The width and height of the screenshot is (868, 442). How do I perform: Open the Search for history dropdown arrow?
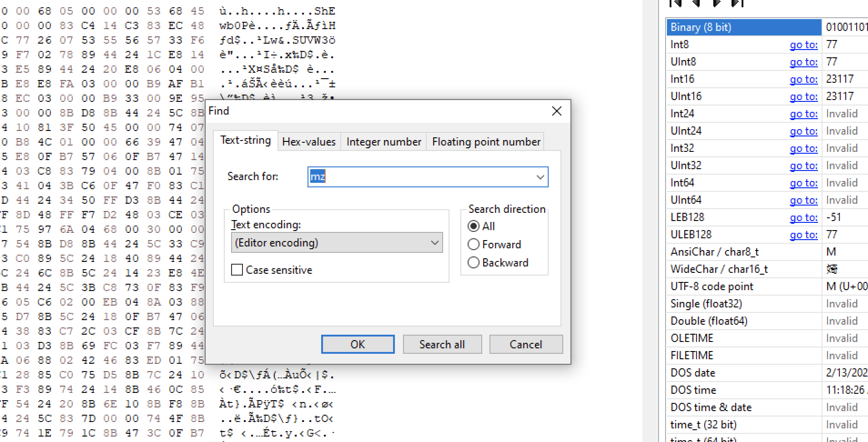tap(540, 177)
